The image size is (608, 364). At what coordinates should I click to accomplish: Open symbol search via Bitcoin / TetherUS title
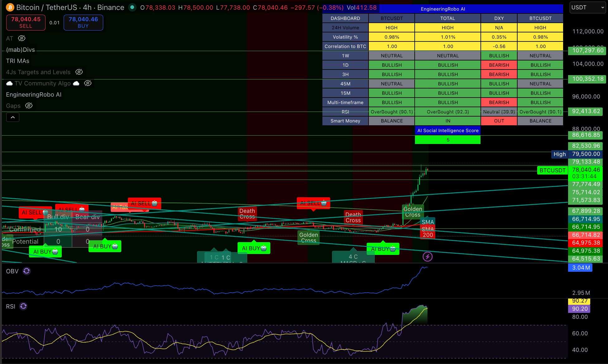click(x=70, y=7)
